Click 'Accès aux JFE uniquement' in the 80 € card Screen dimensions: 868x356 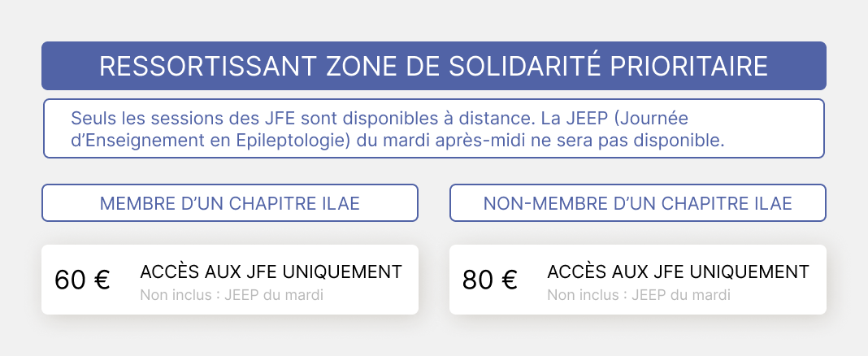point(679,271)
